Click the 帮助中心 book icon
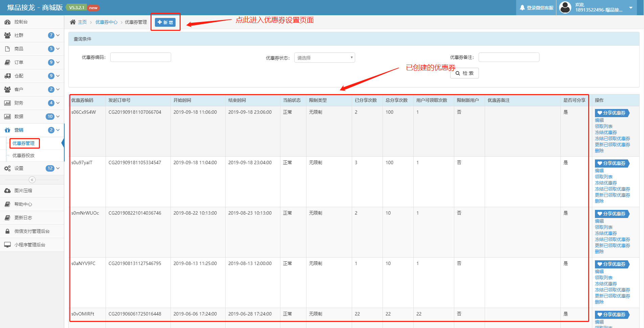The height and width of the screenshot is (328, 644). 7,204
